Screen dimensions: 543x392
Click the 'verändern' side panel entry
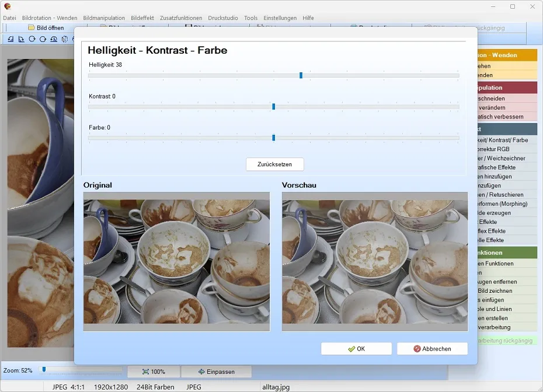coord(507,107)
